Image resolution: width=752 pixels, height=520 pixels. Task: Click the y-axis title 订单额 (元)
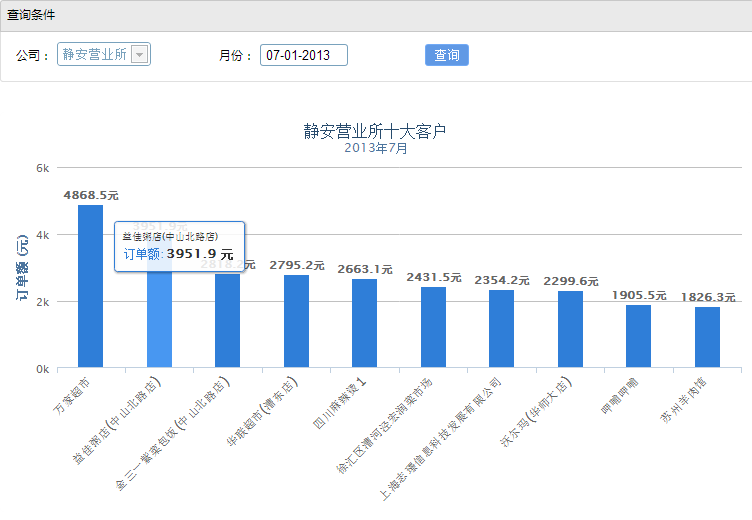point(22,268)
